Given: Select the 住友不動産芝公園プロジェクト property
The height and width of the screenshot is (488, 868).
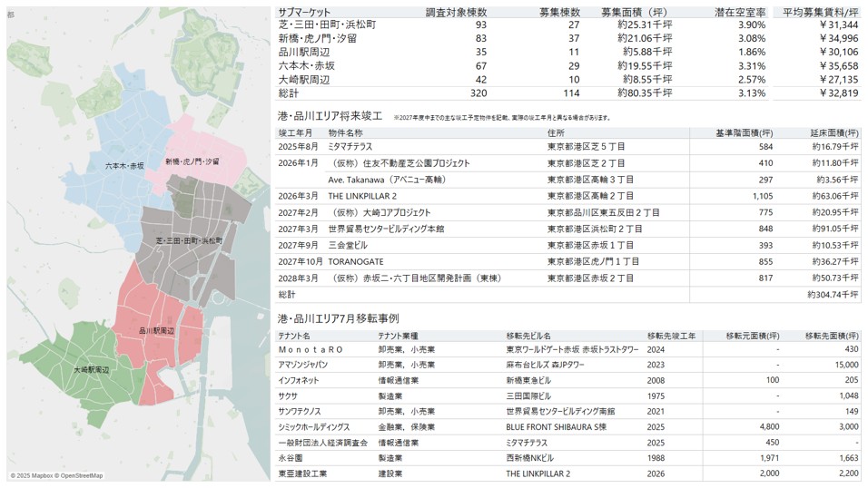Looking at the screenshot, I should (x=399, y=163).
